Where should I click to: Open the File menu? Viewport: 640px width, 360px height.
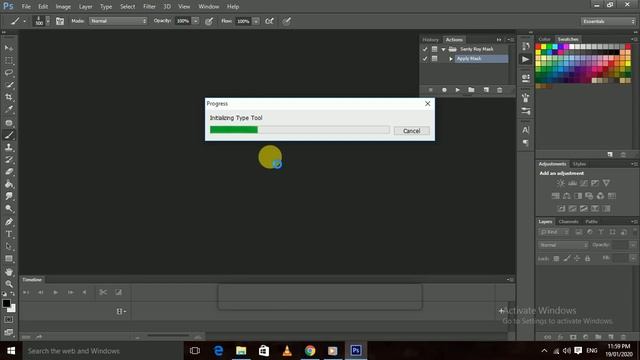point(26,7)
